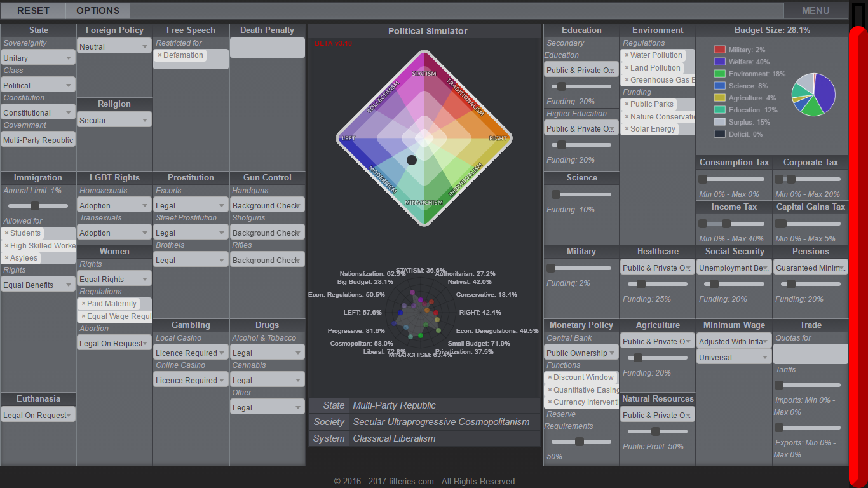Remove the Water Pollution regulation tag
The width and height of the screenshot is (868, 488).
[x=627, y=55]
